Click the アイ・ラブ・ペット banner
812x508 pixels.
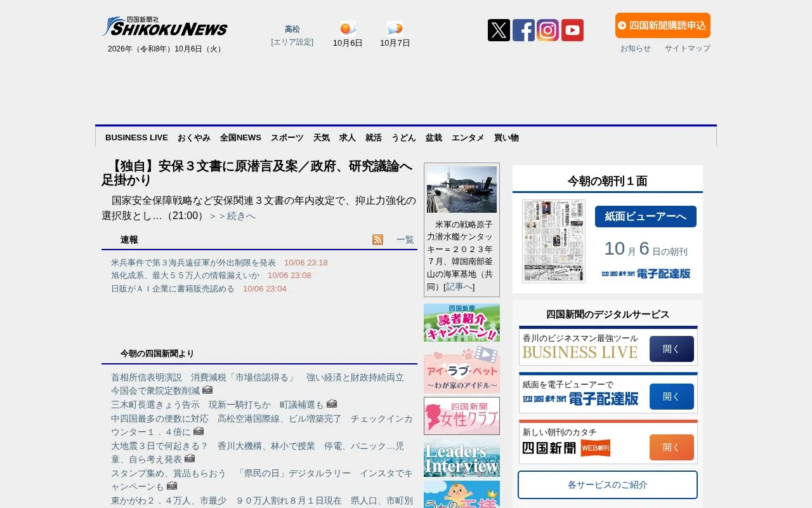point(462,370)
